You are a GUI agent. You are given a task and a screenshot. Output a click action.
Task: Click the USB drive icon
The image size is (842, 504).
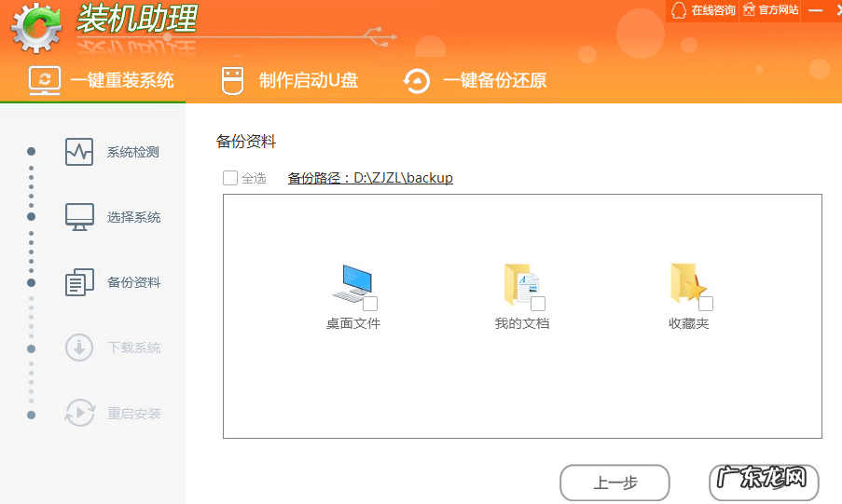[x=232, y=81]
